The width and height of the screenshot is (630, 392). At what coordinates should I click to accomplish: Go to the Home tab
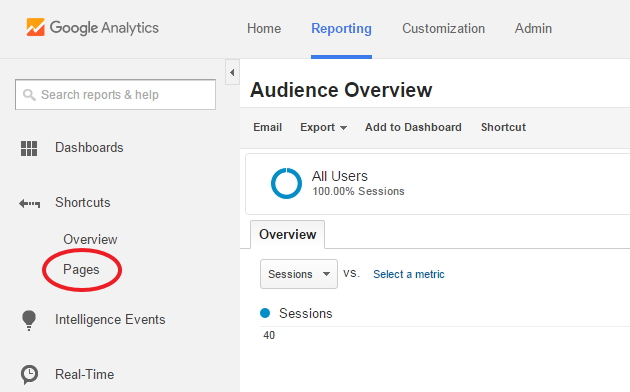tap(264, 29)
